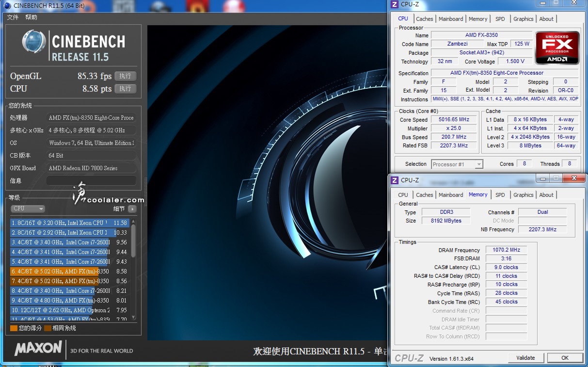
Task: Click the CPU-Z icon in the Memory tab window's title bar
Action: tap(395, 180)
